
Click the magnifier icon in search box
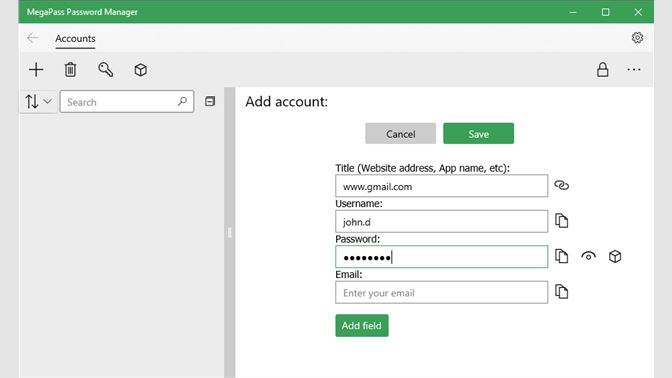click(182, 102)
